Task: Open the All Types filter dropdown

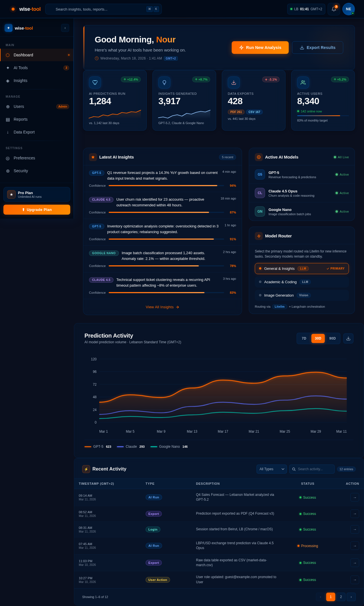Action: pos(272,469)
